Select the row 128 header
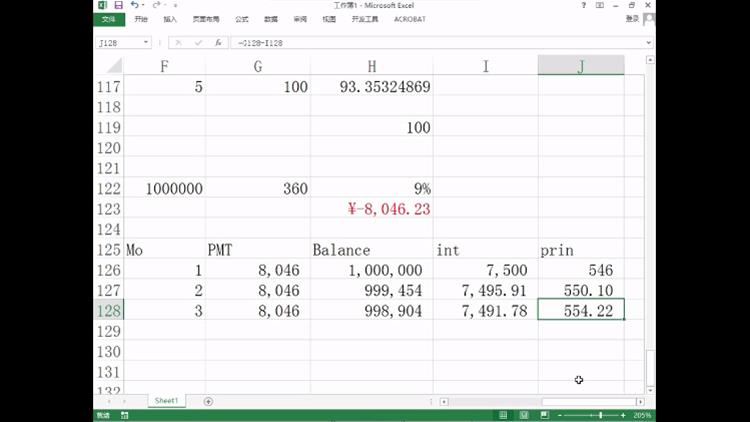 109,311
